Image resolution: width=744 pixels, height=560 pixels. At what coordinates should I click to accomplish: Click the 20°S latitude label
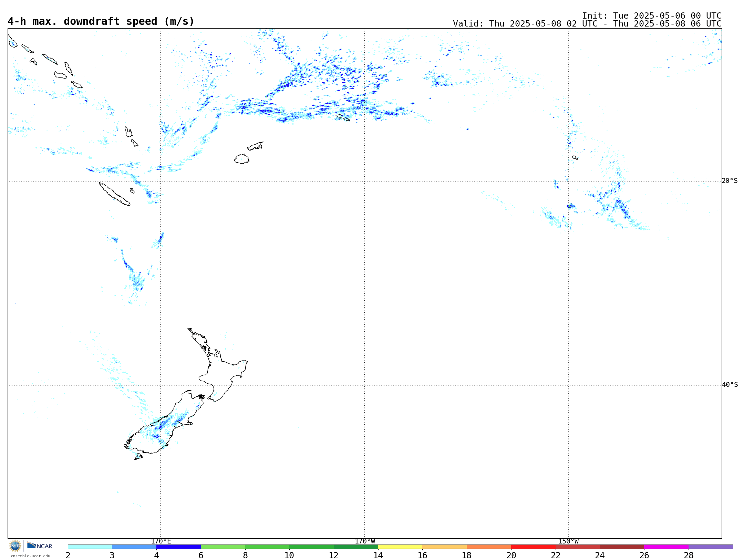click(730, 181)
